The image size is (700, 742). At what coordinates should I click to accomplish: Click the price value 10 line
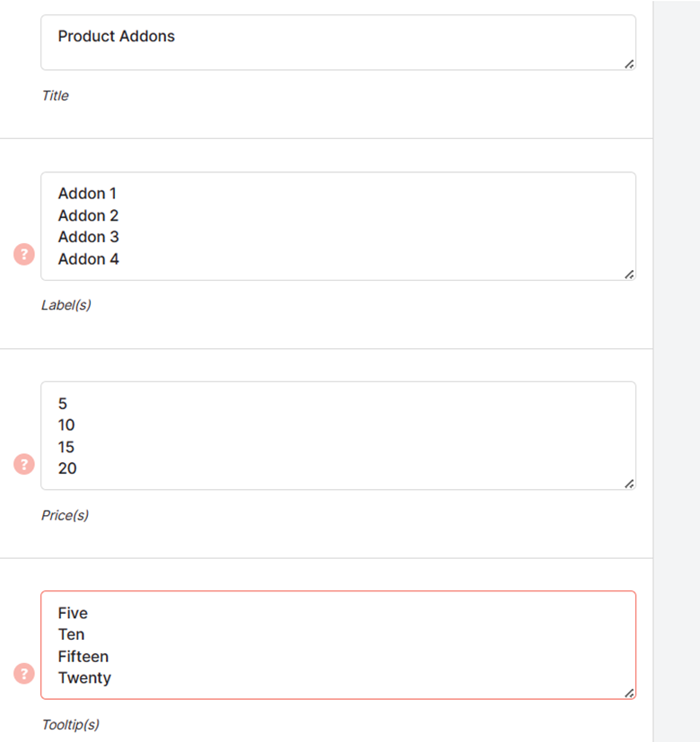[x=66, y=425]
